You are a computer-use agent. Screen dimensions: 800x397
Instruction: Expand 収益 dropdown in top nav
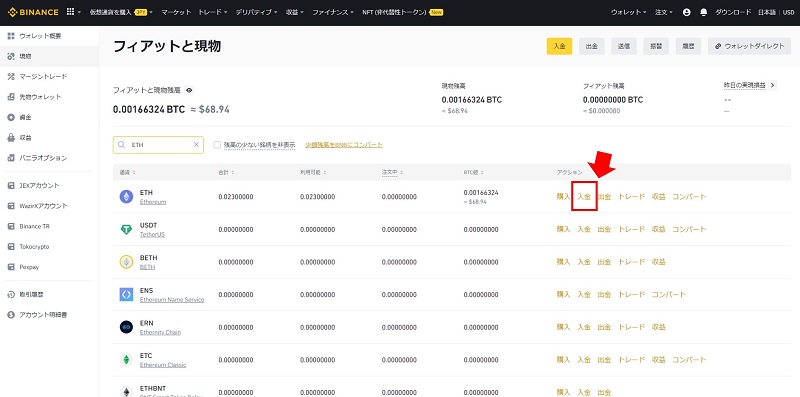pyautogui.click(x=295, y=12)
